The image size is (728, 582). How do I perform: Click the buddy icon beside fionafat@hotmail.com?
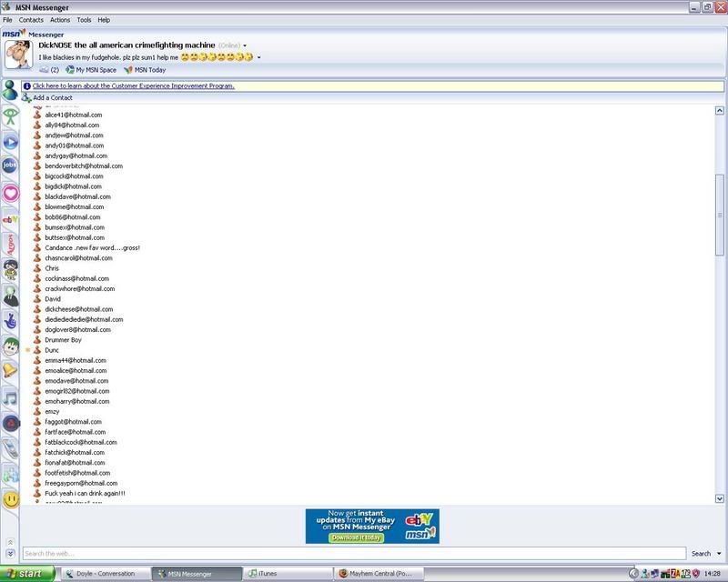click(37, 462)
